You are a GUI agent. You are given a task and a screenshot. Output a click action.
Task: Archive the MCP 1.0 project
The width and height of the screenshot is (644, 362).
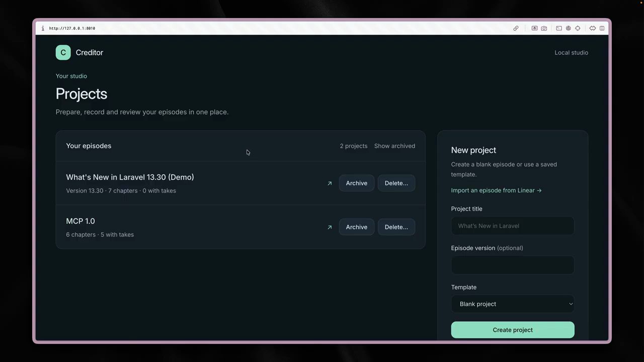click(x=357, y=227)
